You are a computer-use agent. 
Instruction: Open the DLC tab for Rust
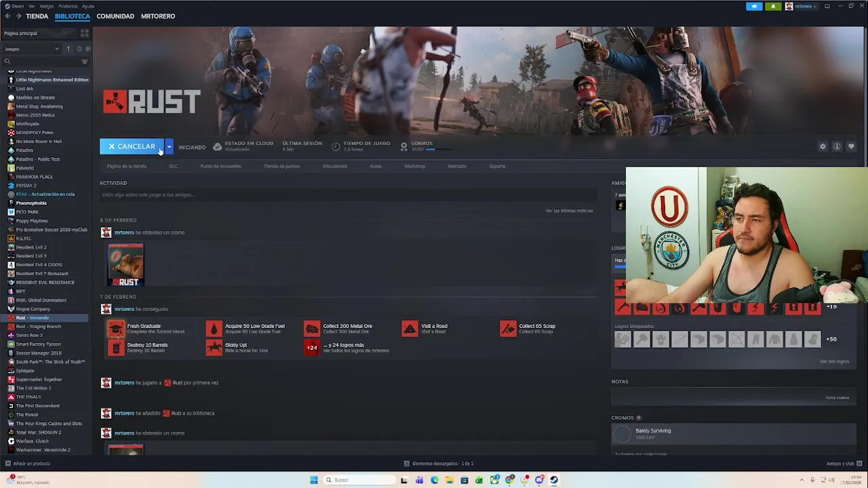coord(174,166)
